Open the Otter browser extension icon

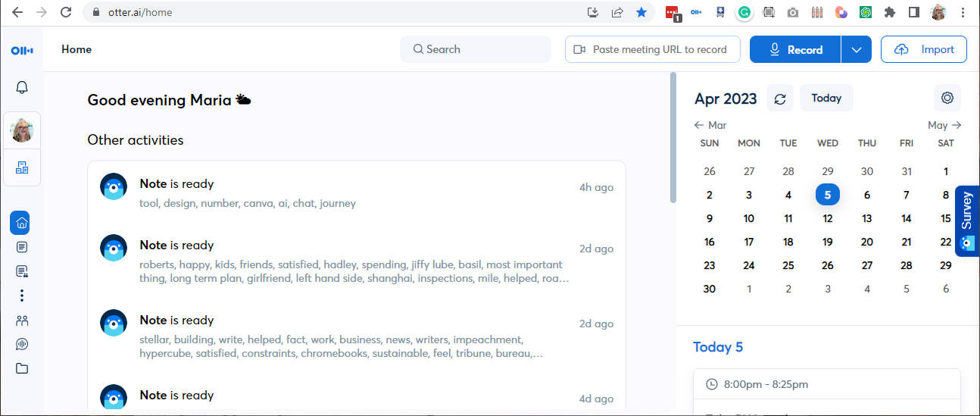[696, 12]
